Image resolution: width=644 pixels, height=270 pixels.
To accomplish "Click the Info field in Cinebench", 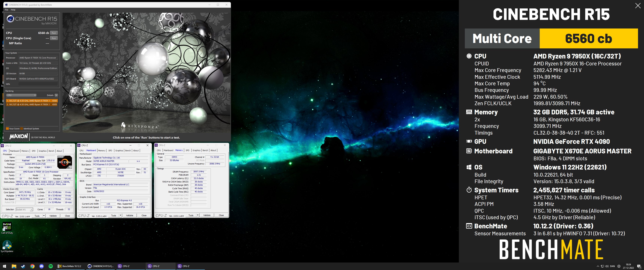I will pos(38,84).
